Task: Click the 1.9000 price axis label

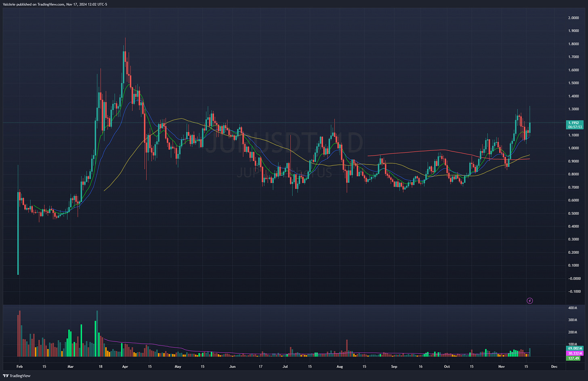Action: pyautogui.click(x=573, y=31)
